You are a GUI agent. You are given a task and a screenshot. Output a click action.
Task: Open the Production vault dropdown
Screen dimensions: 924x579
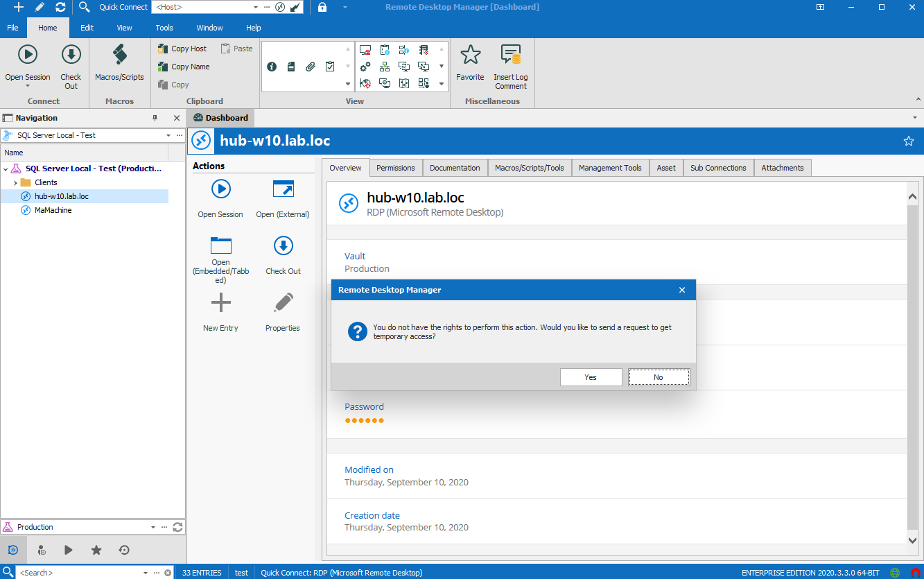[152, 527]
